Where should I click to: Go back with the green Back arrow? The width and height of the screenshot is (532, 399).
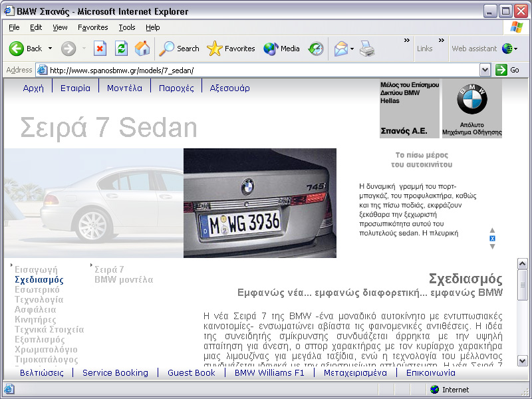[16, 49]
